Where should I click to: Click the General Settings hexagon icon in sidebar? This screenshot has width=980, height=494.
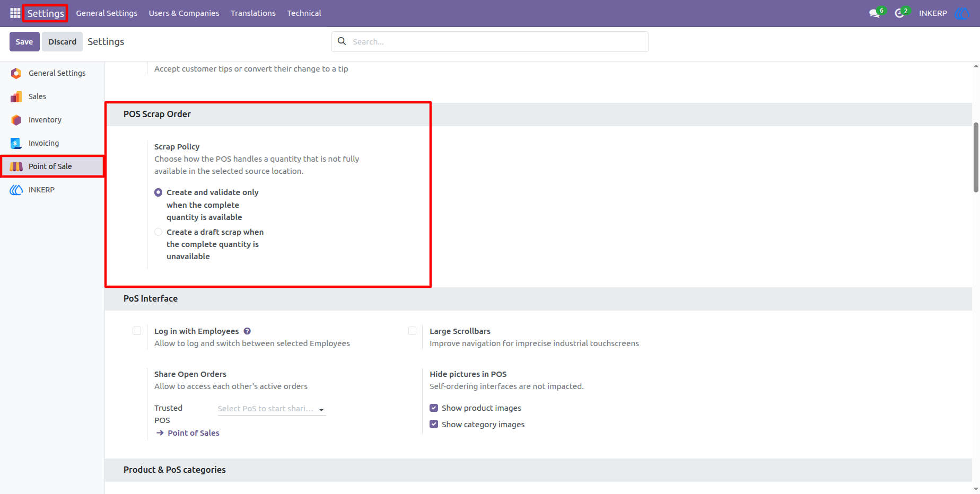pos(16,73)
